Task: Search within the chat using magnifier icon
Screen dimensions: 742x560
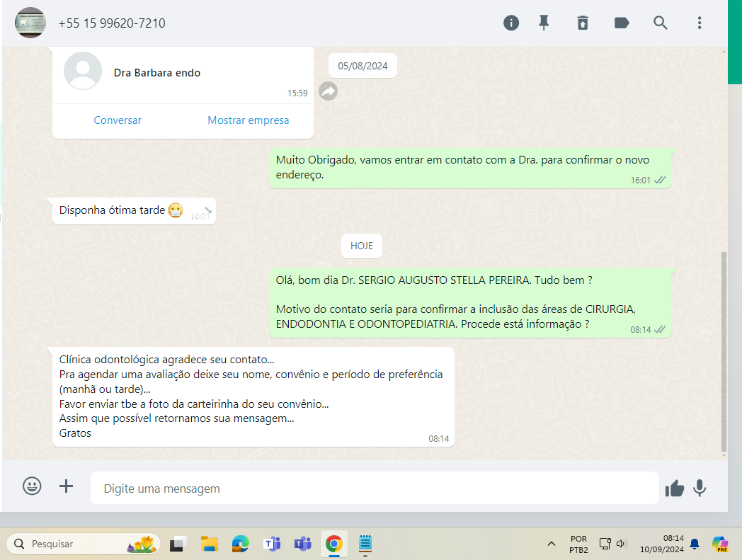Action: 660,23
